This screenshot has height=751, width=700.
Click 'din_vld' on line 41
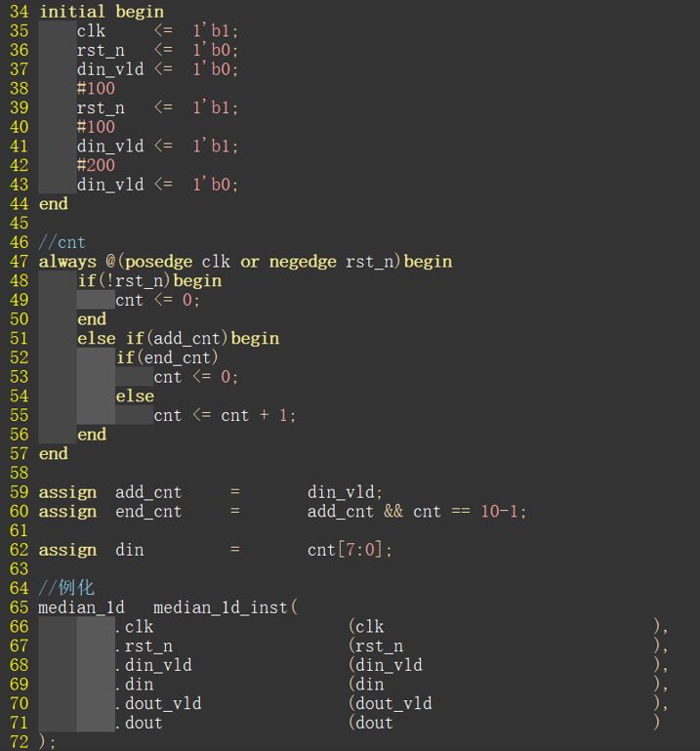[x=110, y=146]
